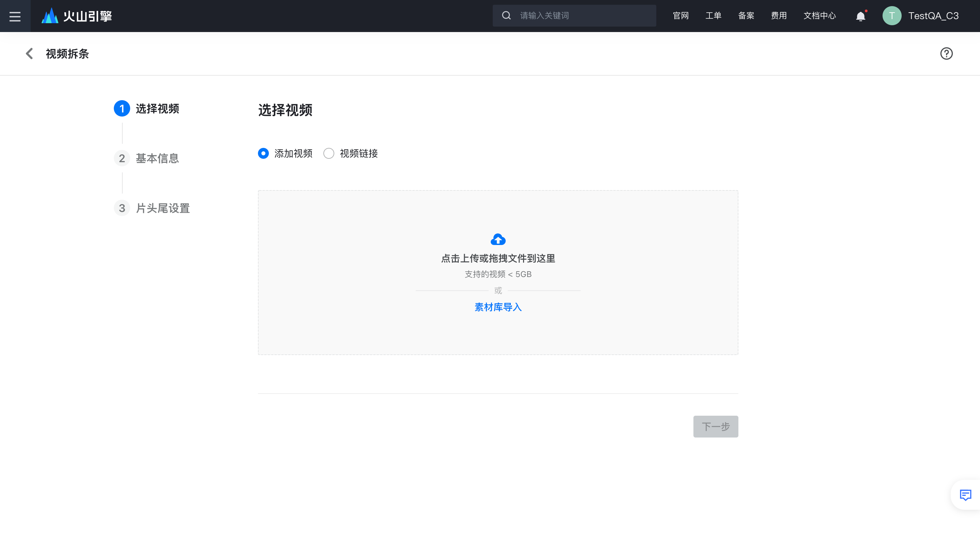Screen dimensions: 980x537
Task: Click the cloud upload icon
Action: click(x=498, y=239)
